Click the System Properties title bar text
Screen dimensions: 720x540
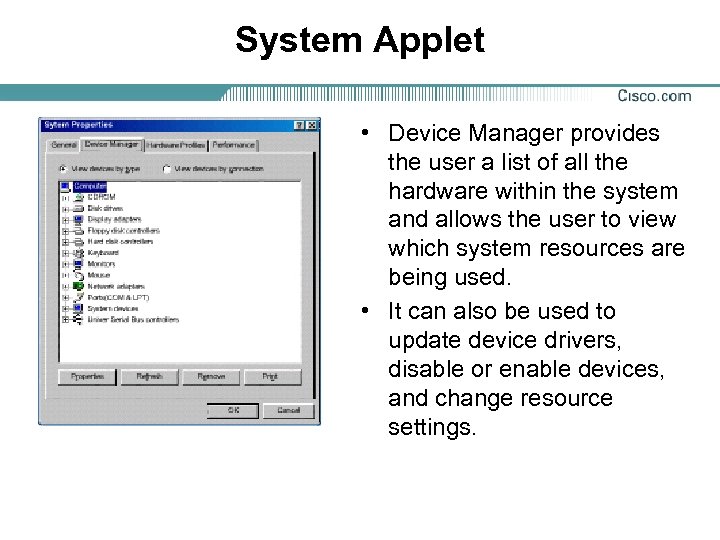[x=79, y=125]
